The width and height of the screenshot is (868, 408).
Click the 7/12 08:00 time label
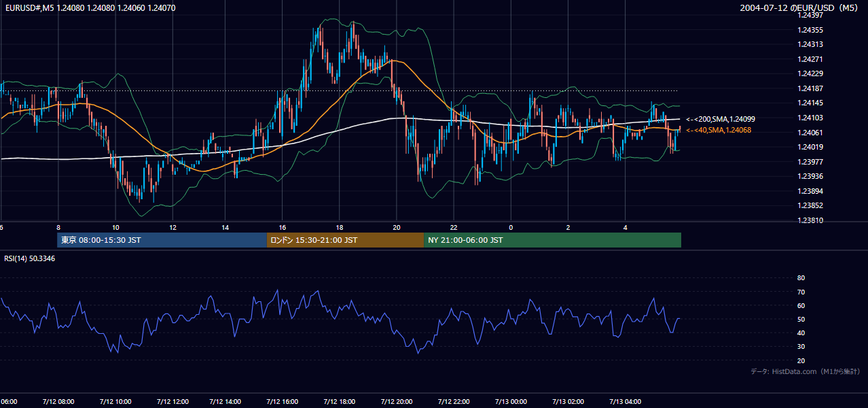point(60,402)
